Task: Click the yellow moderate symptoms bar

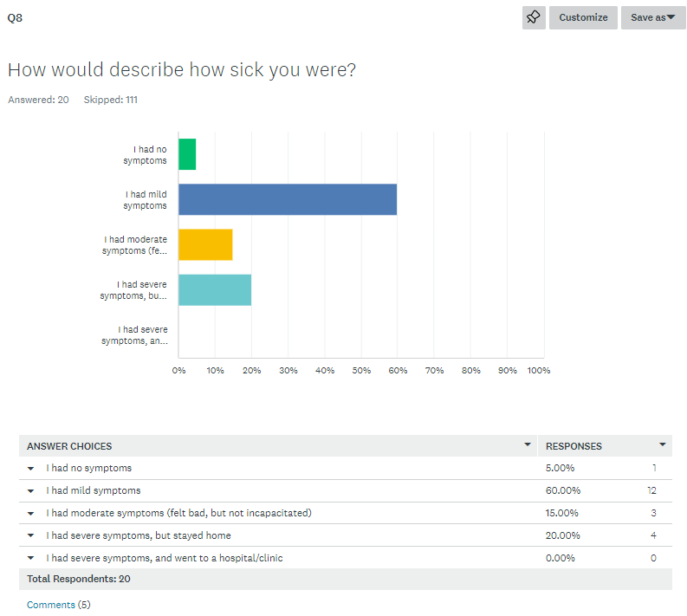Action: [205, 244]
